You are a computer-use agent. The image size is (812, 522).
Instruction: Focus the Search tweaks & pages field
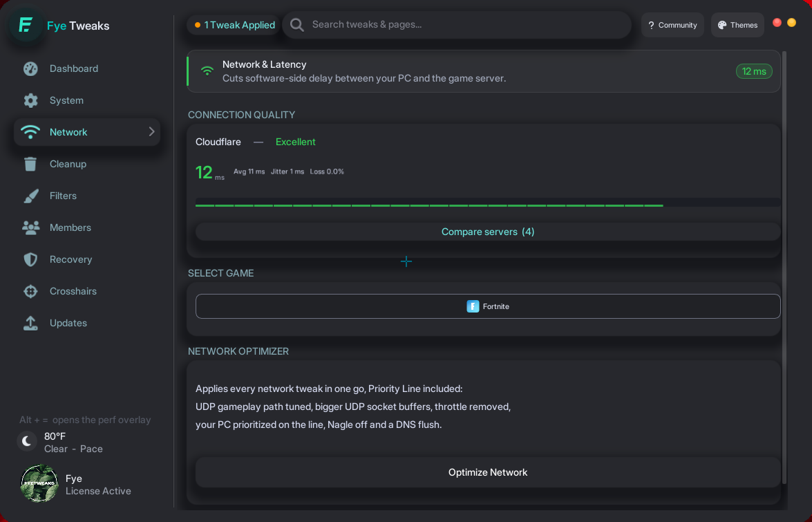click(x=457, y=25)
